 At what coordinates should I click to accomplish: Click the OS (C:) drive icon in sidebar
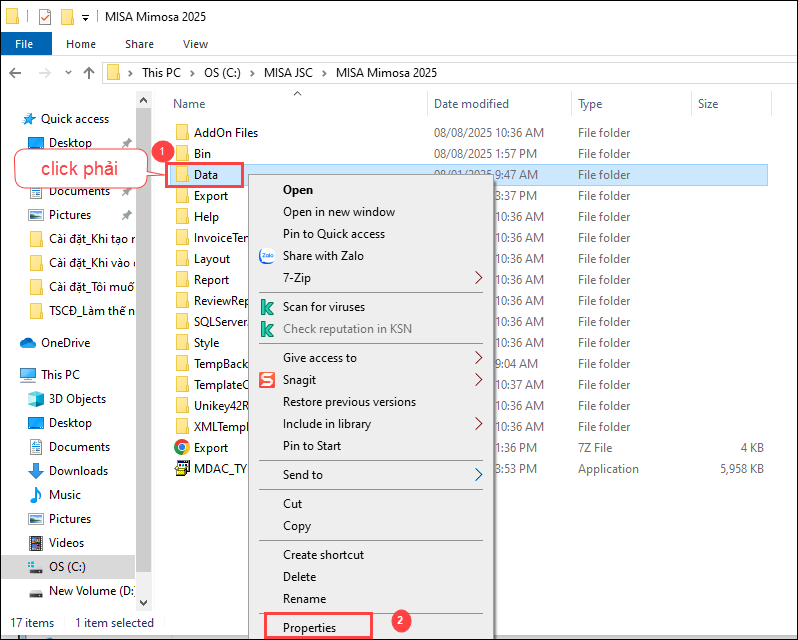click(x=36, y=567)
